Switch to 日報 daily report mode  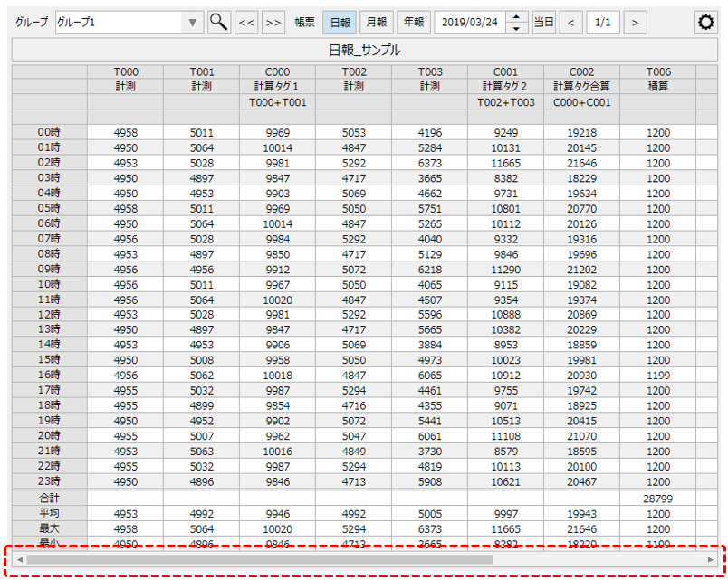pos(340,23)
